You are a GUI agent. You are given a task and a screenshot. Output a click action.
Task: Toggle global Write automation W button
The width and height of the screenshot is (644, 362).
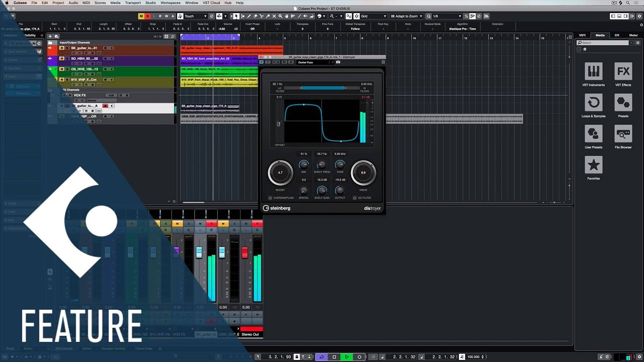click(167, 16)
